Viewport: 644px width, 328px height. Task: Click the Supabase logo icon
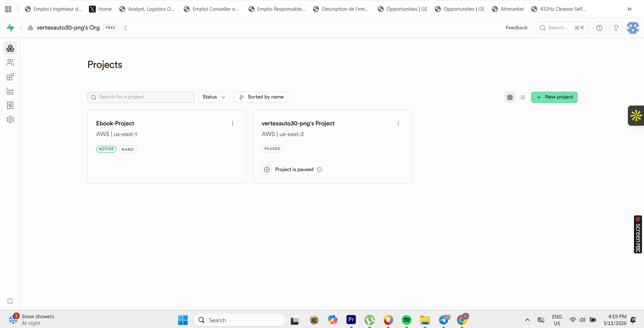[10, 28]
